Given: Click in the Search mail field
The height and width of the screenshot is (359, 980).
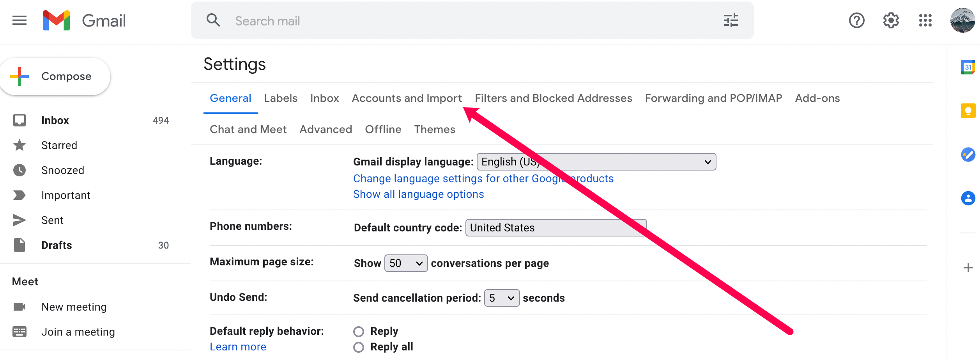Looking at the screenshot, I should pyautogui.click(x=468, y=21).
